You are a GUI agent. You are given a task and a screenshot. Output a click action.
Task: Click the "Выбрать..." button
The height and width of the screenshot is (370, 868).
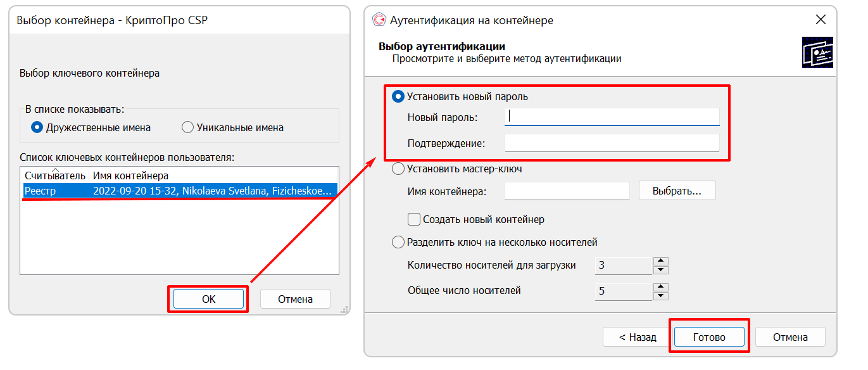click(x=677, y=191)
